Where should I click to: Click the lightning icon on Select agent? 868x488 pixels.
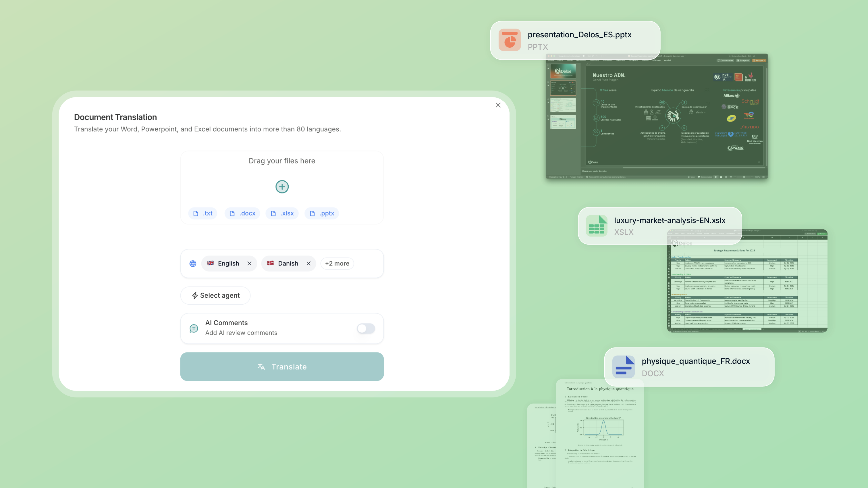[195, 295]
